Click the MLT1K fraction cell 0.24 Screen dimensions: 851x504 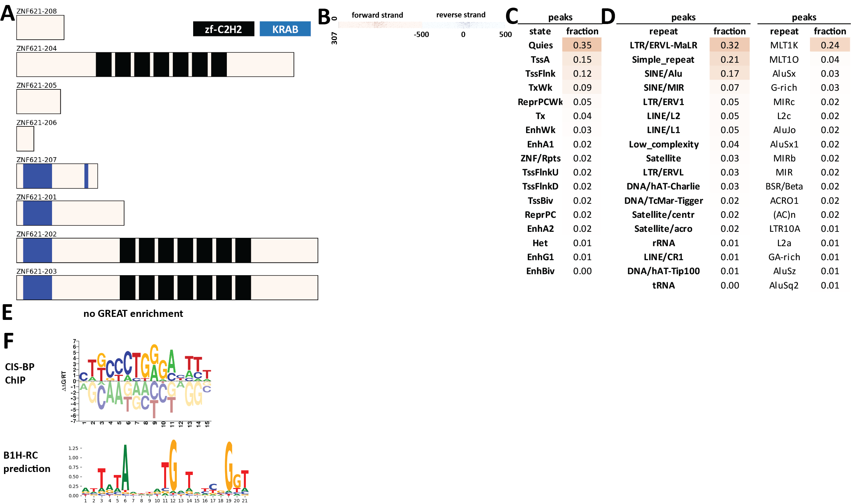point(829,45)
